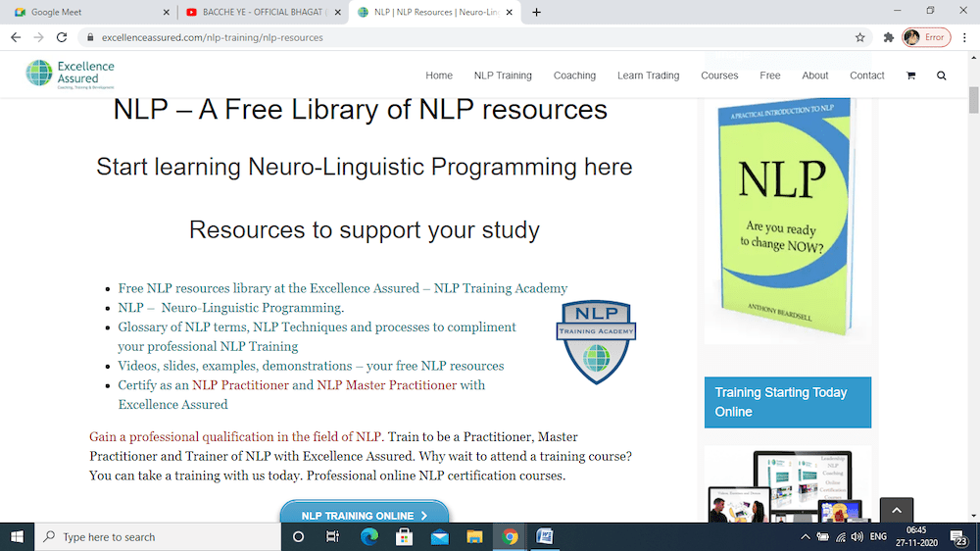Click the browser back arrow
Screen dimensions: 980x551
point(16,37)
